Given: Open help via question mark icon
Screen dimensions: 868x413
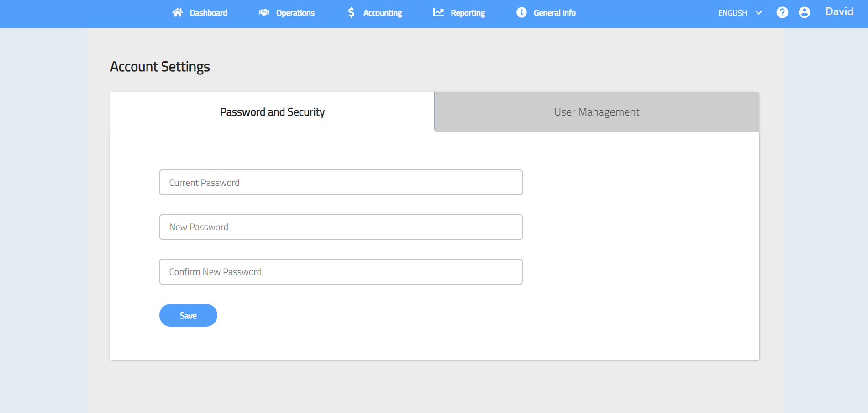Looking at the screenshot, I should click(x=782, y=13).
